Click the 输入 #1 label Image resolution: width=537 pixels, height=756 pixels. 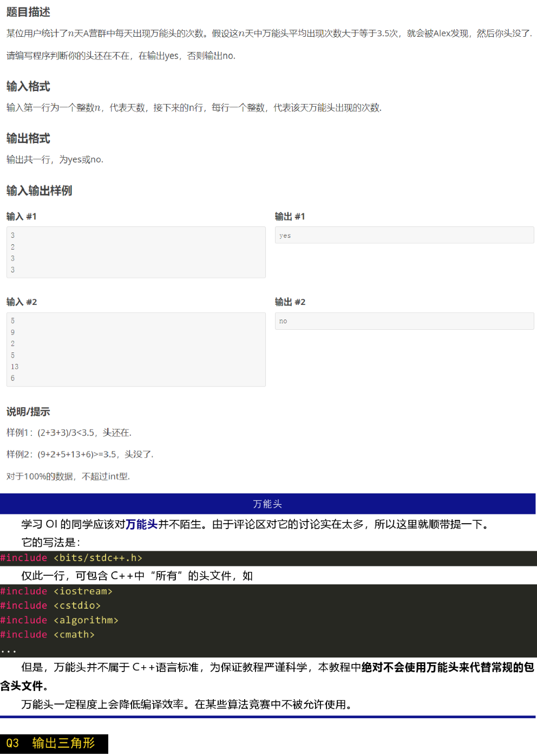(22, 217)
